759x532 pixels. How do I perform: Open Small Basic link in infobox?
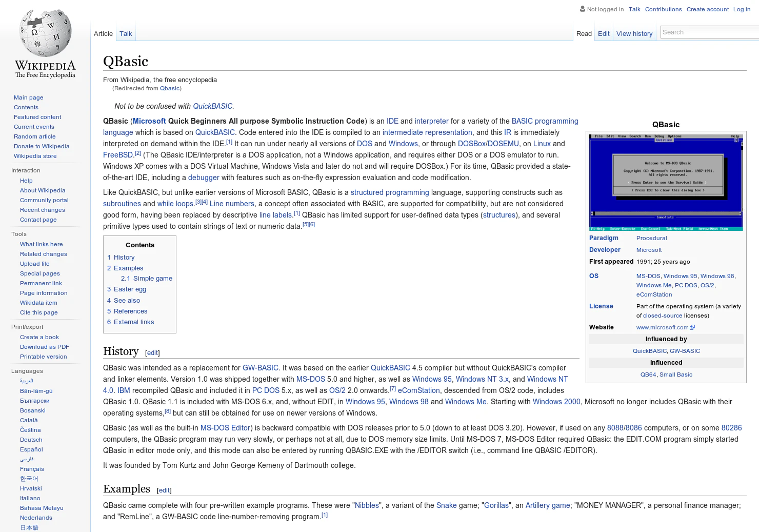[x=675, y=375]
